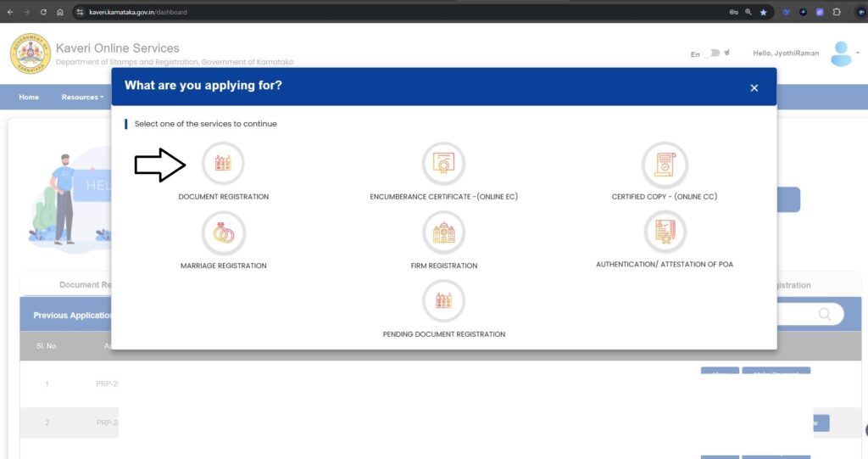Viewport: 868px width, 459px height.
Task: Click the search magnifier in applications search box
Action: [824, 314]
